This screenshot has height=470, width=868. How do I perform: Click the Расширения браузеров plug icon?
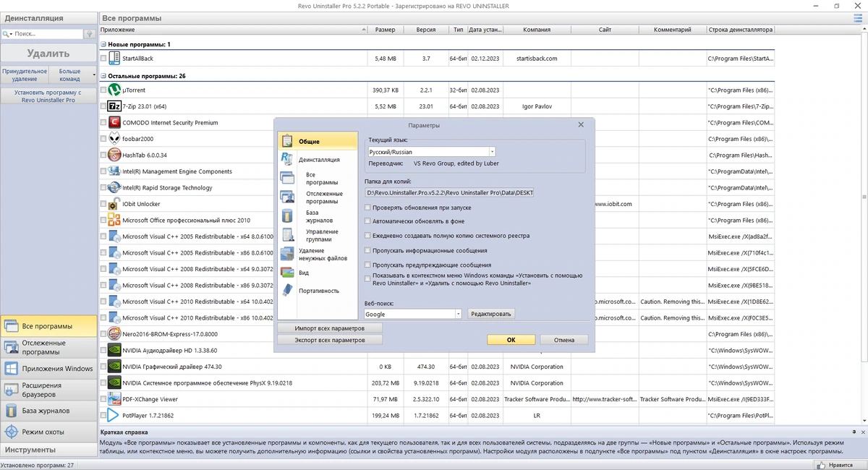(11, 390)
